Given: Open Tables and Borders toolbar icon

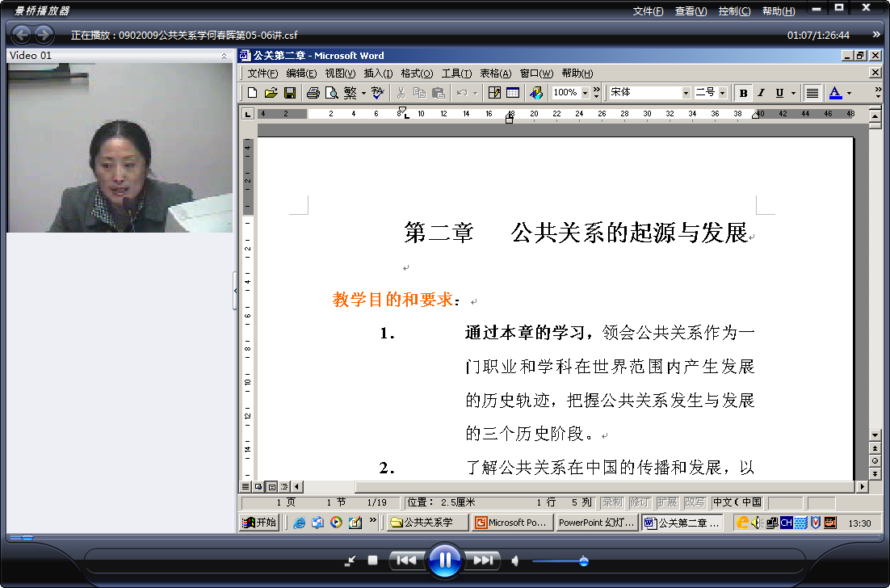Looking at the screenshot, I should [x=494, y=93].
